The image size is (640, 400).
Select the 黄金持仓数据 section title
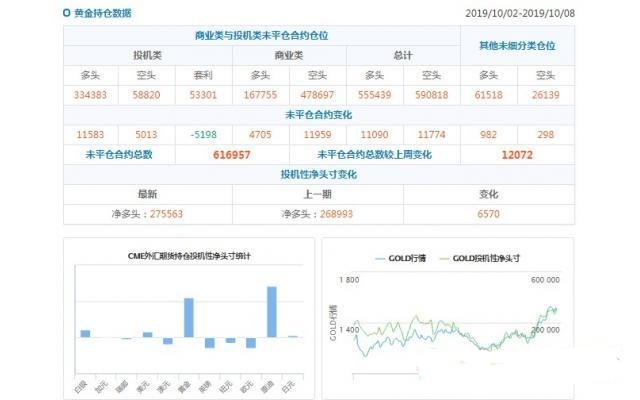coord(102,14)
